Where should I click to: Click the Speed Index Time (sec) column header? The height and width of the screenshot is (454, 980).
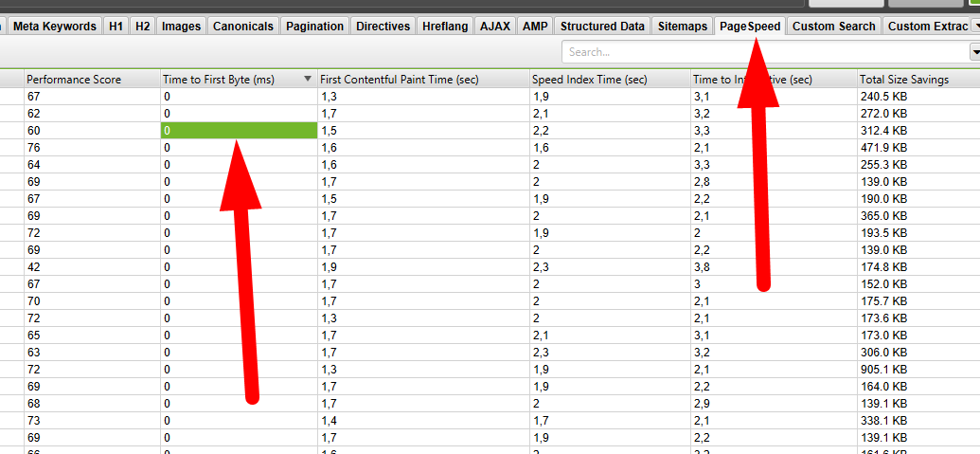click(610, 80)
